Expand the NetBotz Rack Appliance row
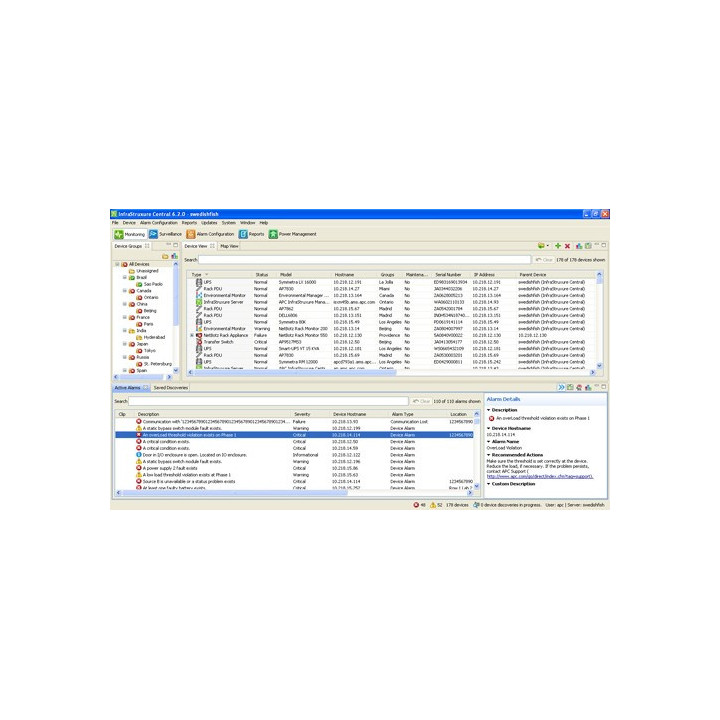Screen dimensions: 720x720 192,335
